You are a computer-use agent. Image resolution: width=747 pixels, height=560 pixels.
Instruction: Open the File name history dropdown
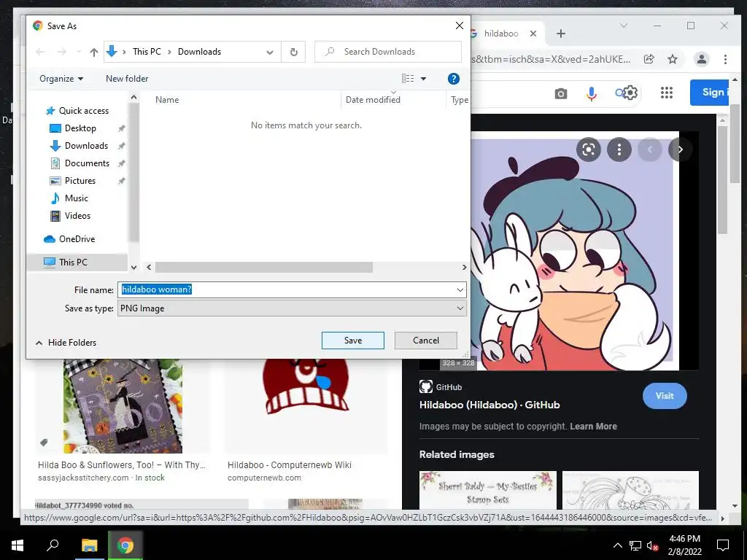click(x=460, y=289)
